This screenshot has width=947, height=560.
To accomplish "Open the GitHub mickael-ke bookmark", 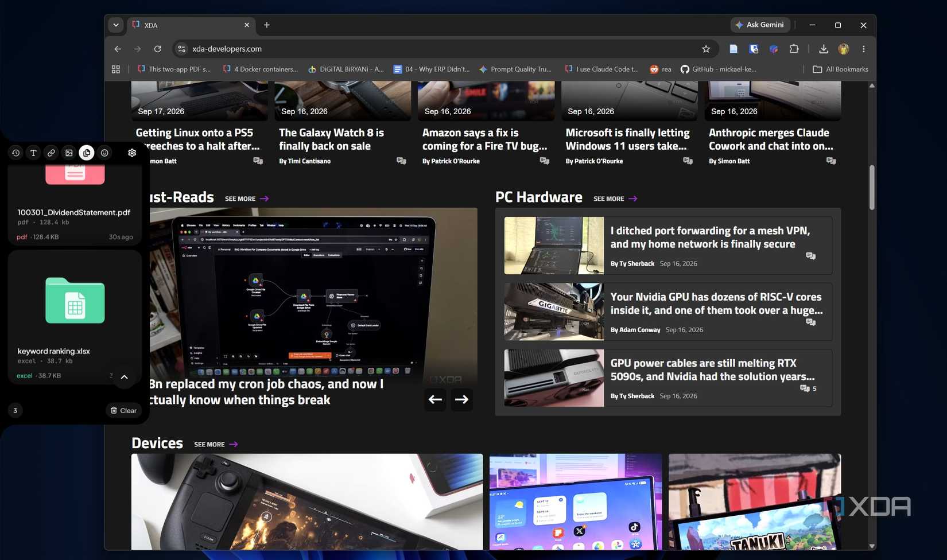I will pyautogui.click(x=719, y=69).
